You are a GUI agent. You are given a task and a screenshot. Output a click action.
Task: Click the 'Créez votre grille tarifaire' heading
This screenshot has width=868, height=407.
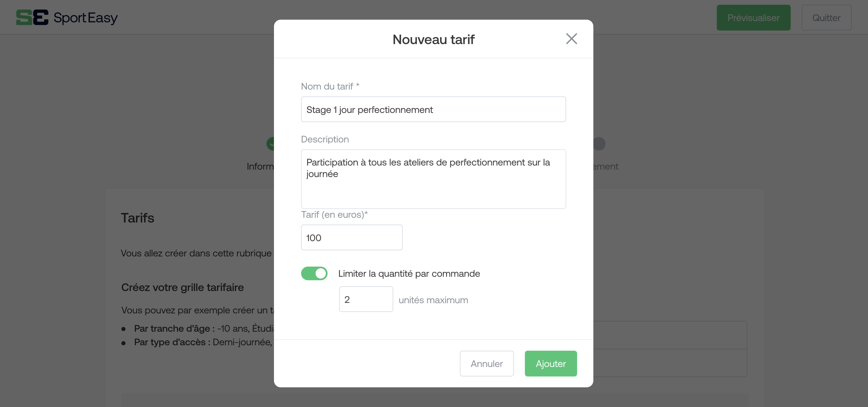182,287
